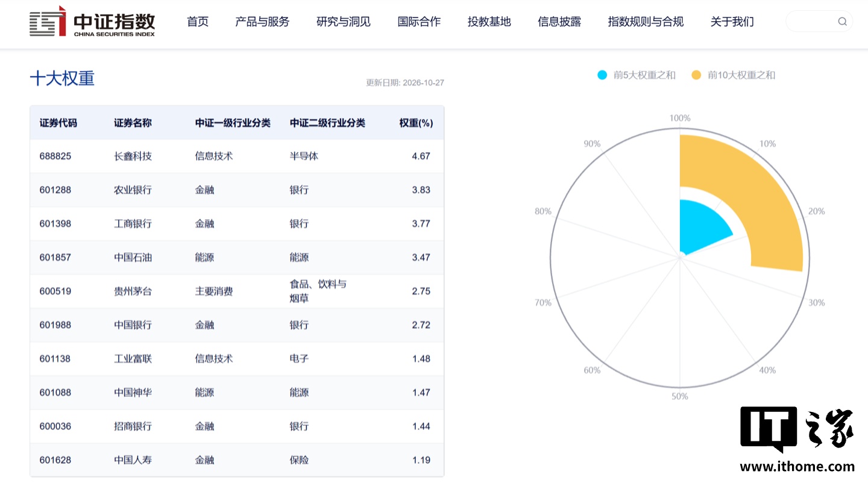Click the search magnifier icon
Screen dimensions: 868x483
[842, 22]
